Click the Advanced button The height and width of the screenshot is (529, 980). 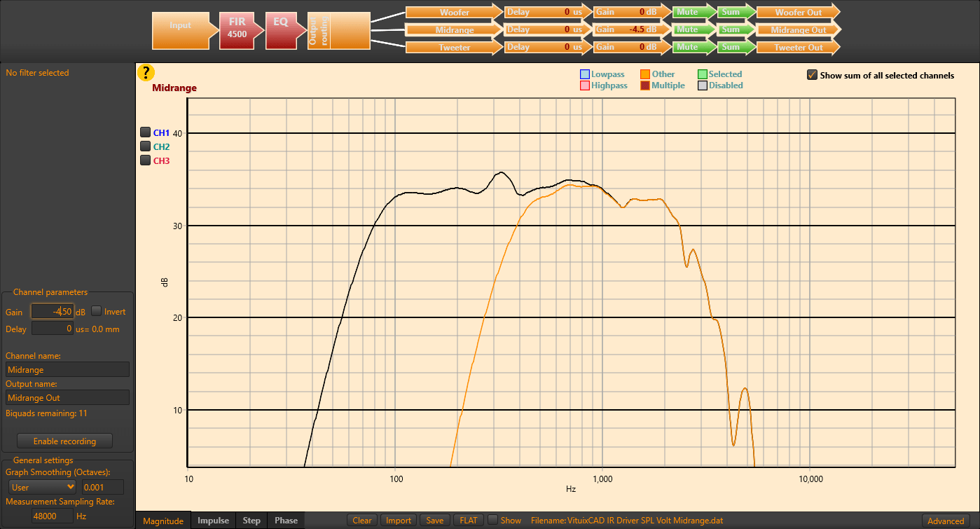point(946,521)
